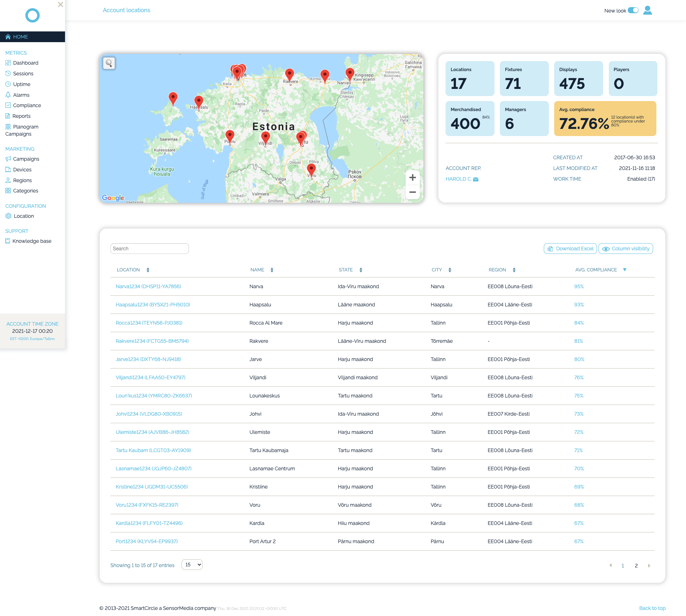
Task: Click the previous page arrow
Action: (611, 565)
